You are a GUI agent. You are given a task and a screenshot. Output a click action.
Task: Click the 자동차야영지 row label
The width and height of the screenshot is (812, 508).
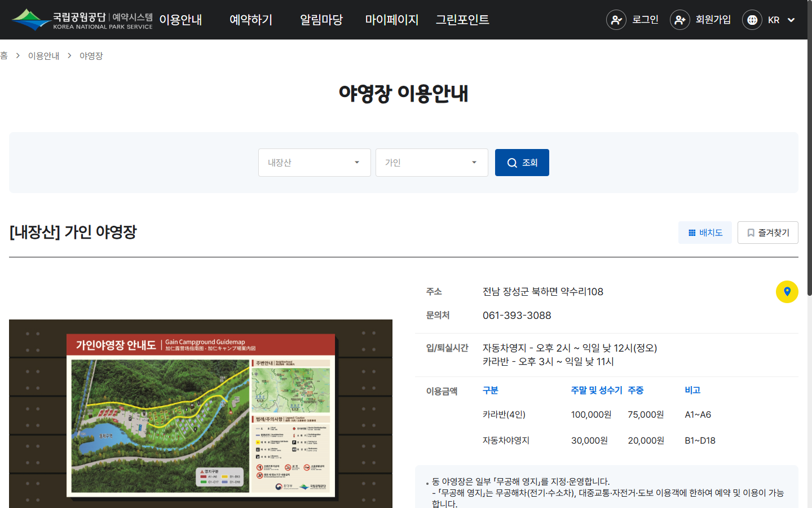click(x=506, y=441)
